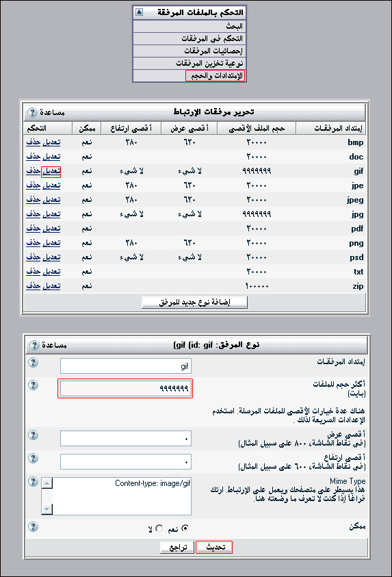Click help icon beside أكثر حجم للملفات field
The image size is (392, 577).
coord(33,385)
